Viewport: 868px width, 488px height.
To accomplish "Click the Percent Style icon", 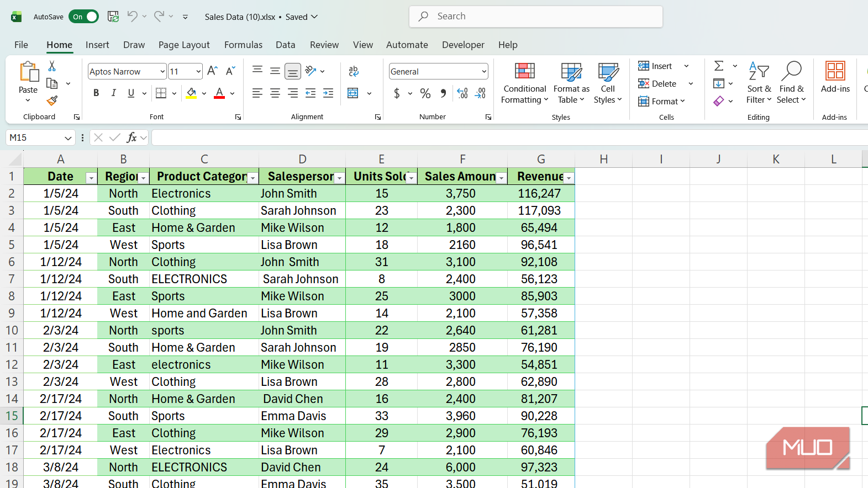I will [x=425, y=93].
